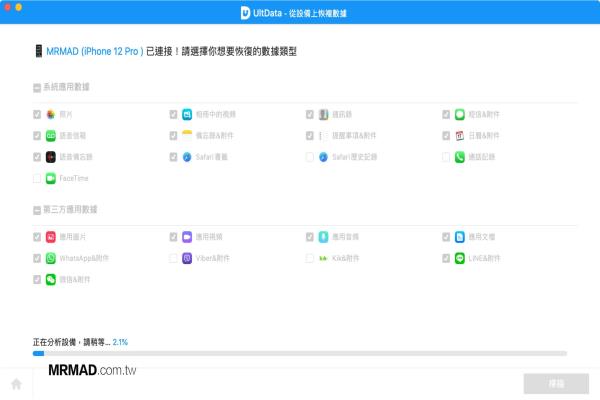The width and height of the screenshot is (600, 400).
Task: Click the iPhone device icon beside MRMAD
Action: 39,51
